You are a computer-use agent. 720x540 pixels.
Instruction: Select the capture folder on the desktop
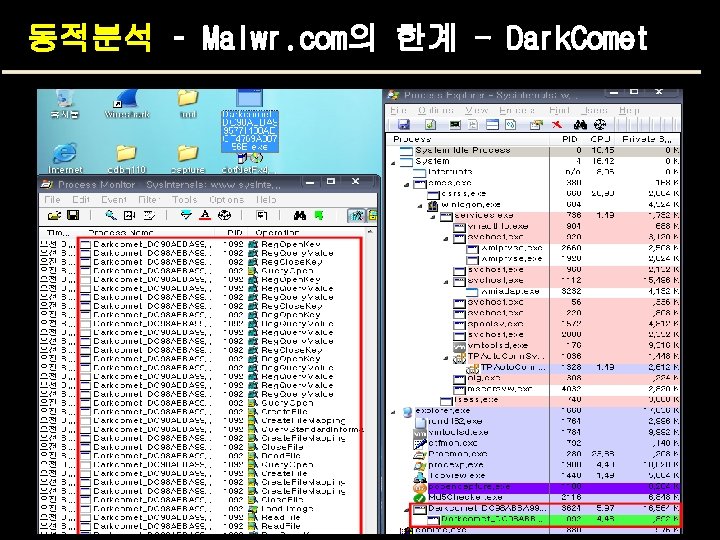188,159
